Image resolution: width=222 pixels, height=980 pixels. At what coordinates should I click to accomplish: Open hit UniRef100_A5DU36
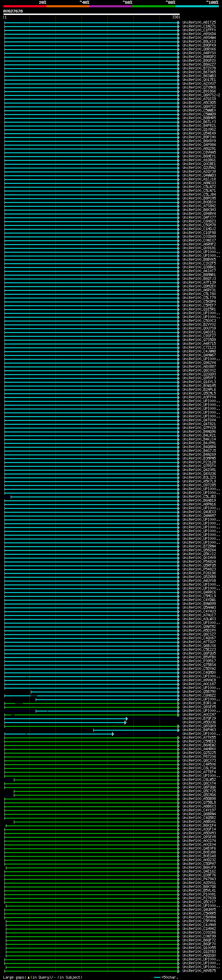pyautogui.click(x=199, y=722)
